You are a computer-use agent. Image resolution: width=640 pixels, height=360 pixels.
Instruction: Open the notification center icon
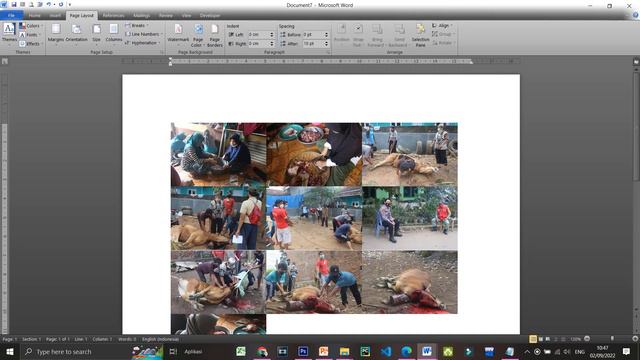click(627, 351)
